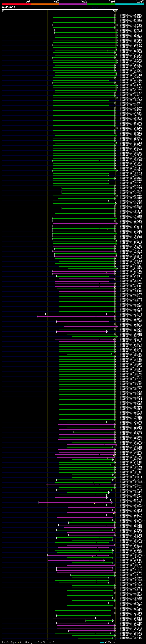This screenshot has height=644, width=146.
Task: Open UniRef100_B4W3K6 entry
Action: pos(131,67)
